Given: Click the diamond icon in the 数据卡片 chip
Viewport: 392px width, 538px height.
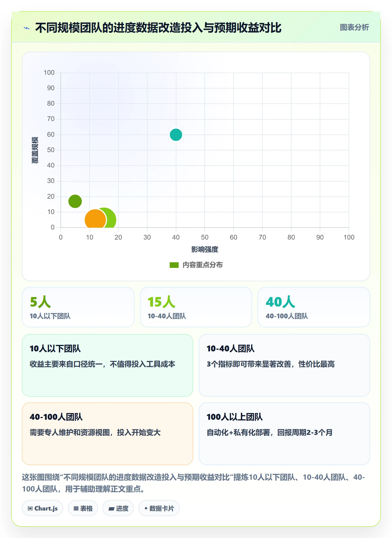Looking at the screenshot, I should (146, 508).
